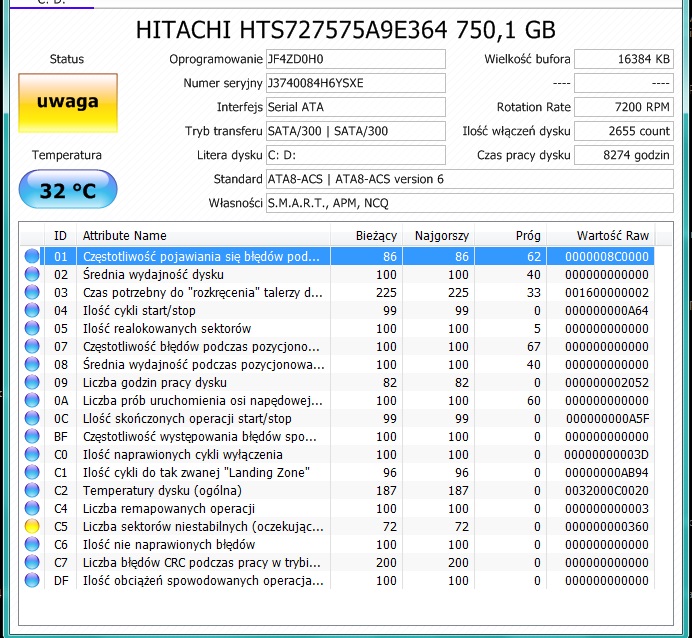The width and height of the screenshot is (692, 638).
Task: Click the blue status dot for attribute 0C
Action: pos(32,418)
